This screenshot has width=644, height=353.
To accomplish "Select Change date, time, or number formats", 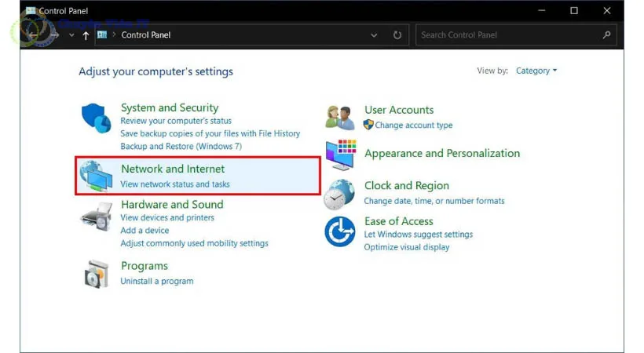I will click(434, 201).
